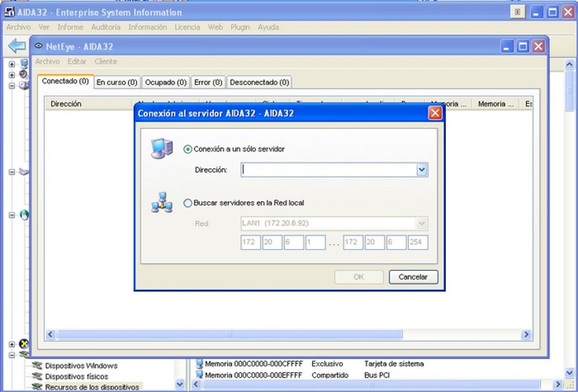Viewport: 578px width, 392px height.
Task: Click the AIDA32 application icon in title bar
Action: click(10, 12)
